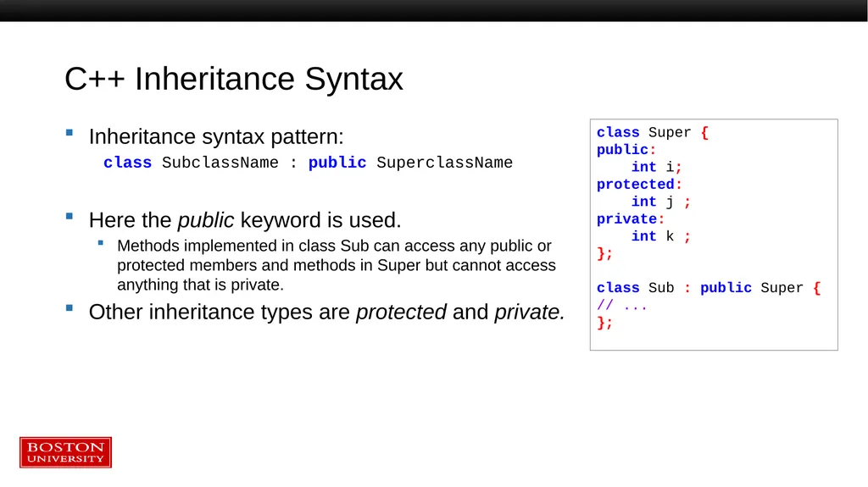The width and height of the screenshot is (868, 487).
Task: Click the code line "class Sub : public Super {"
Action: coord(709,288)
